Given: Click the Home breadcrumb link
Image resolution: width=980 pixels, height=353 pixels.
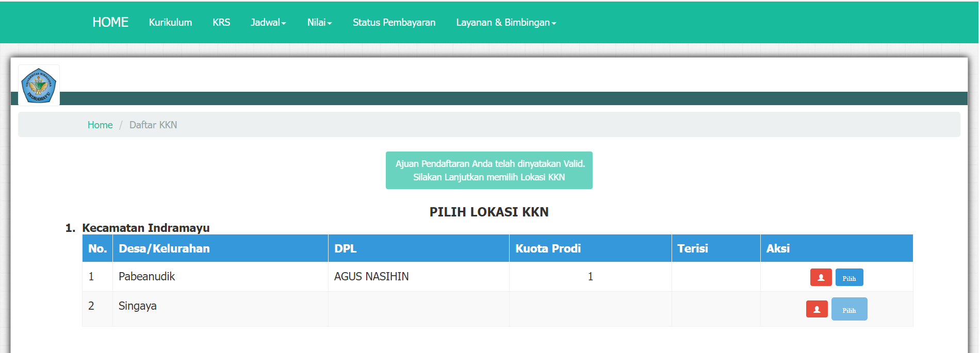Looking at the screenshot, I should pos(100,125).
